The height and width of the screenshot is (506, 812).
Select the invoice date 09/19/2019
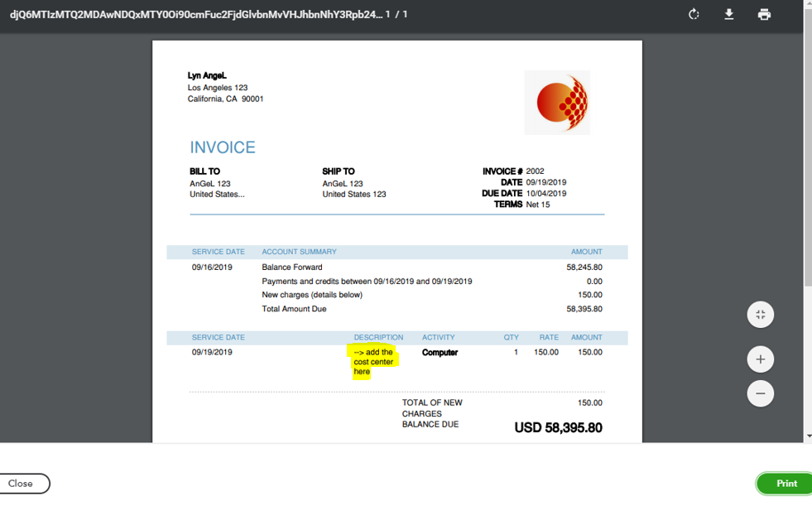[546, 182]
